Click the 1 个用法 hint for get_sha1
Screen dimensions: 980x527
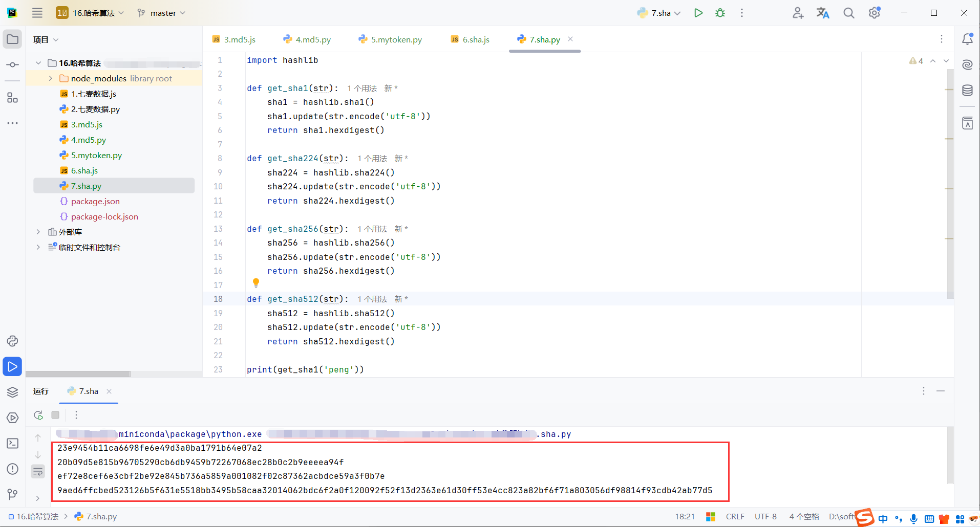[x=361, y=89]
